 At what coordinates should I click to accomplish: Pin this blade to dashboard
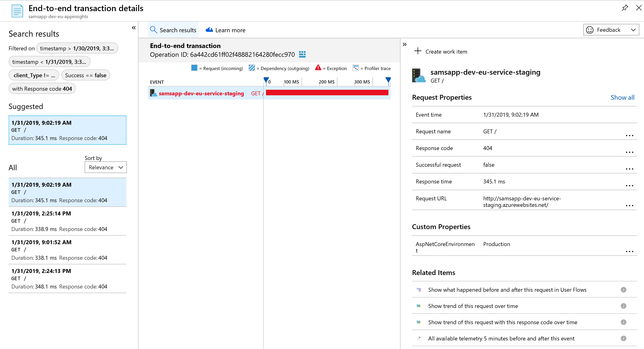click(625, 8)
